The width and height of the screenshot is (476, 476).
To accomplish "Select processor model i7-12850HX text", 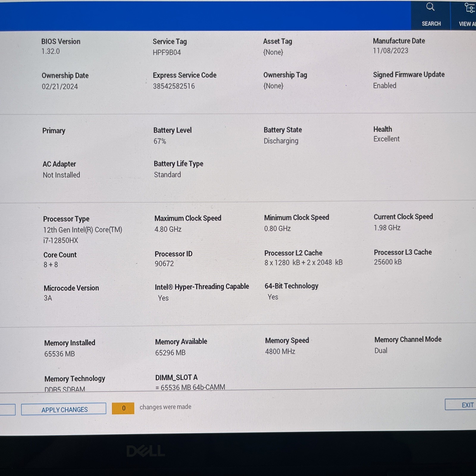I will pyautogui.click(x=61, y=240).
